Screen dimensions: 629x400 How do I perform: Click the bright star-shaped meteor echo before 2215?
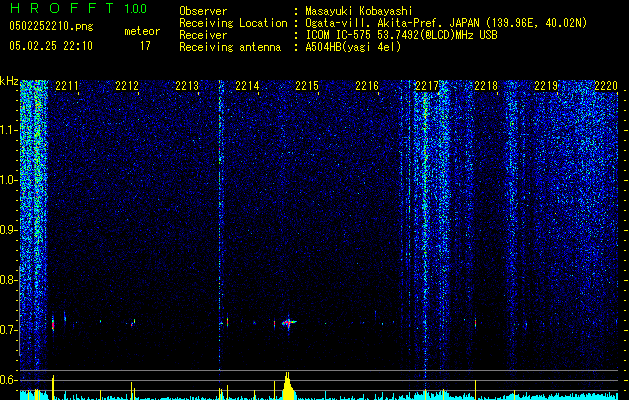[x=288, y=322]
